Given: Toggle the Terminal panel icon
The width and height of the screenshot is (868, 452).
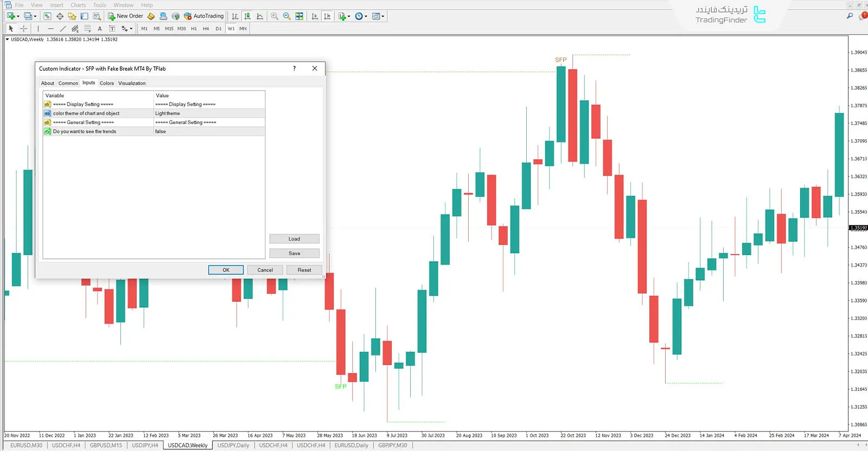Looking at the screenshot, I should coord(84,16).
